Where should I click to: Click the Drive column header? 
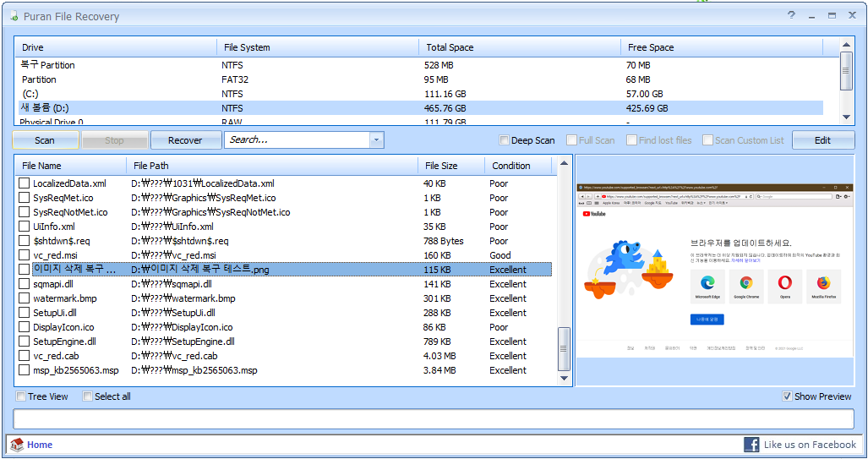[x=116, y=47]
